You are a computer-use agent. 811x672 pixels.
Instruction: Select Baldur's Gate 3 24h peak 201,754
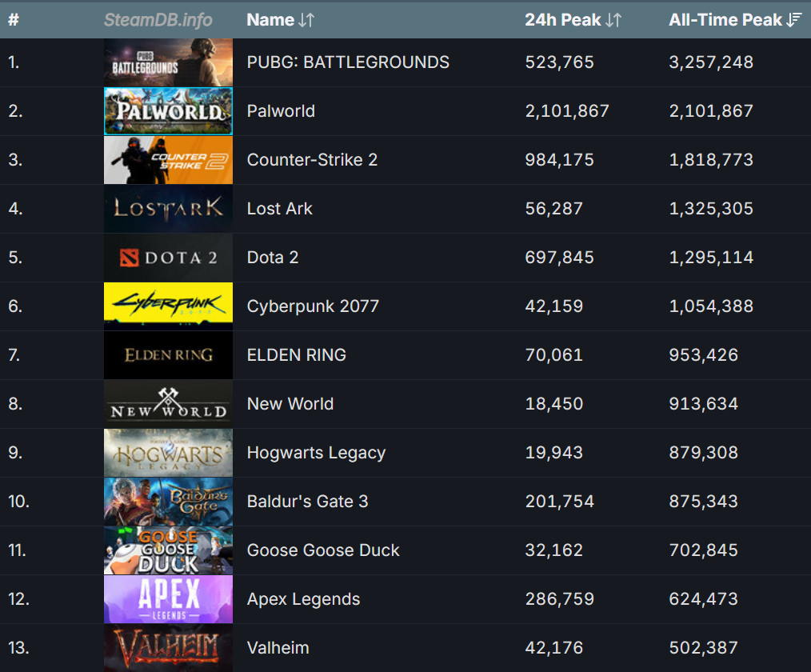coord(559,502)
